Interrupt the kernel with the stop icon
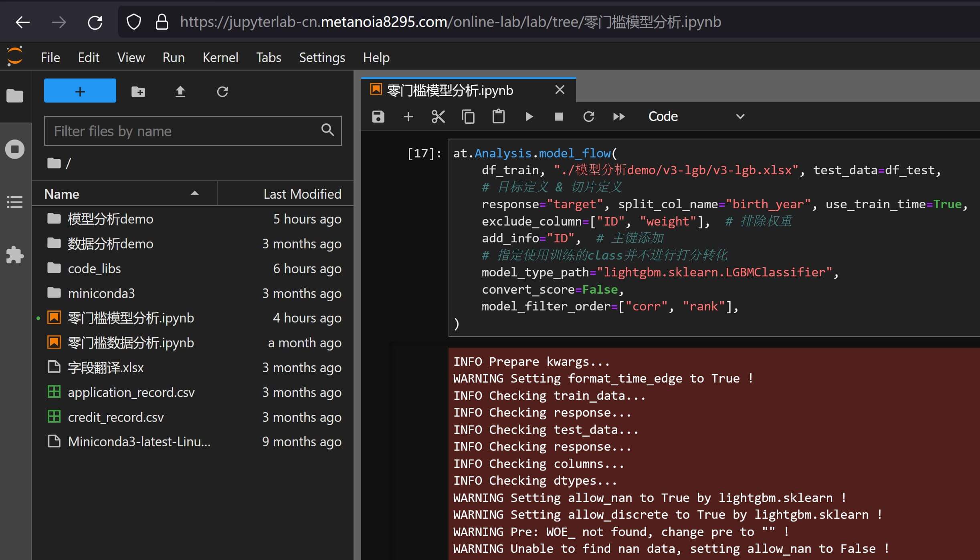The height and width of the screenshot is (560, 980). 558,117
